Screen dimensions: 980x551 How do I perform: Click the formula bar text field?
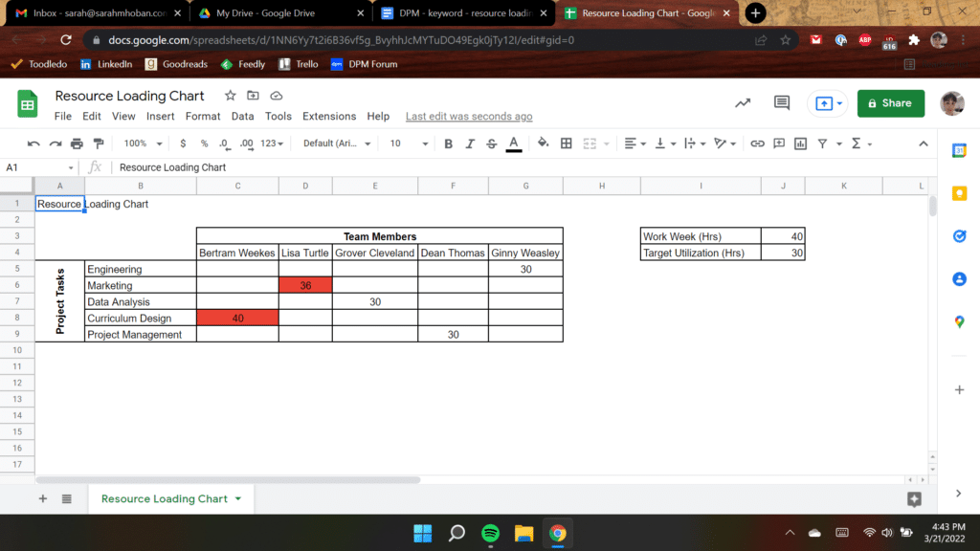[x=522, y=167]
